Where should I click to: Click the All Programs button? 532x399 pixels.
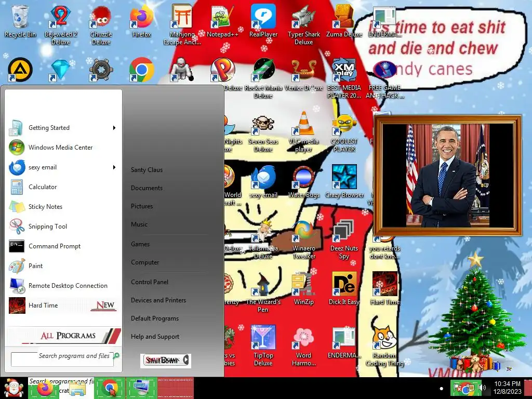[64, 336]
